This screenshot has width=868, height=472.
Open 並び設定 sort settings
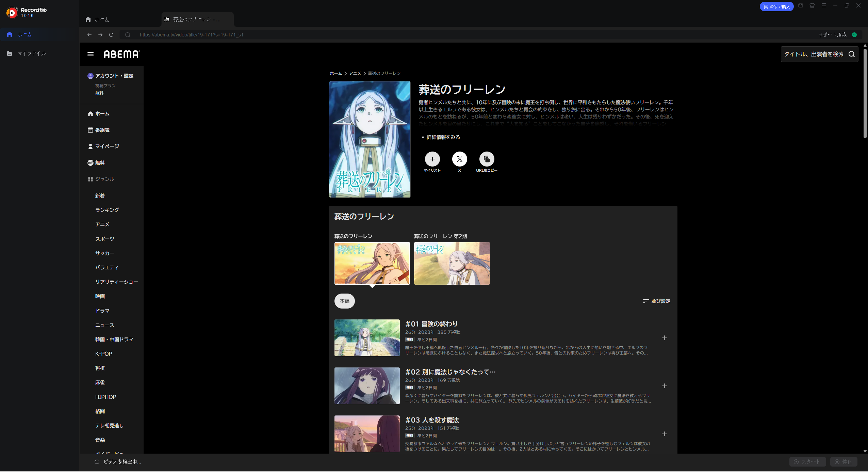pyautogui.click(x=657, y=301)
